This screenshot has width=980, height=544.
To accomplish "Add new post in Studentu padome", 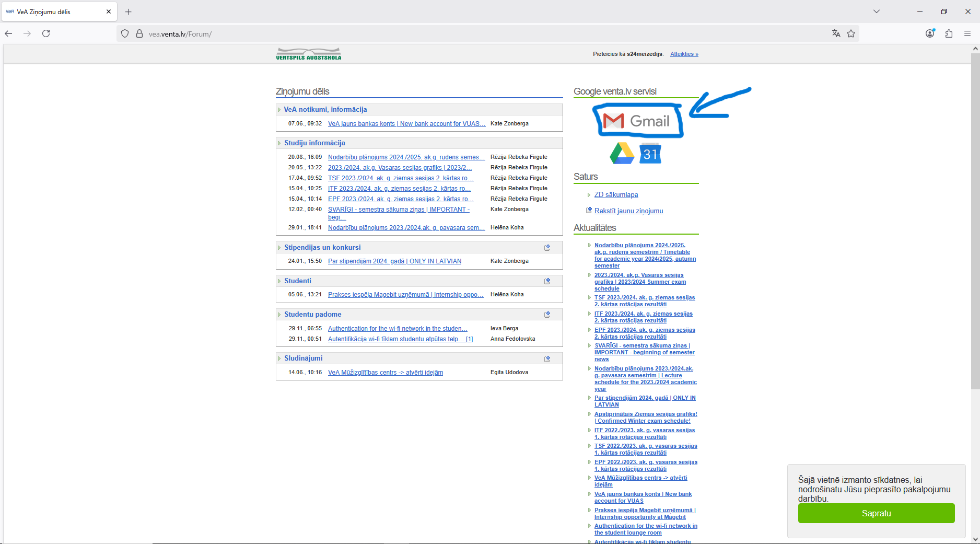I will coord(547,314).
